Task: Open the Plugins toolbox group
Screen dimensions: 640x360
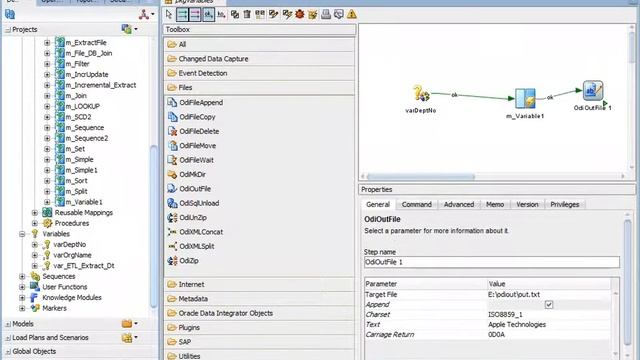Action: click(x=260, y=327)
